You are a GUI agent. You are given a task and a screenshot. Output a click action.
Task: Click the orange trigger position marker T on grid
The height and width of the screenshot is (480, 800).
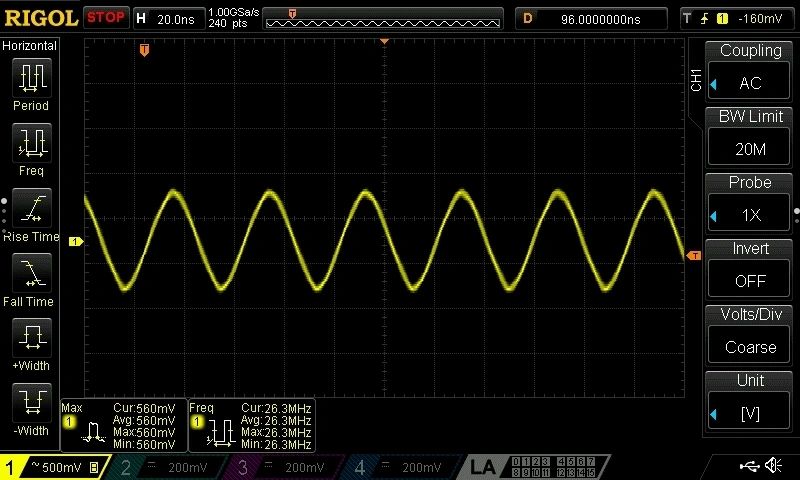coord(144,50)
